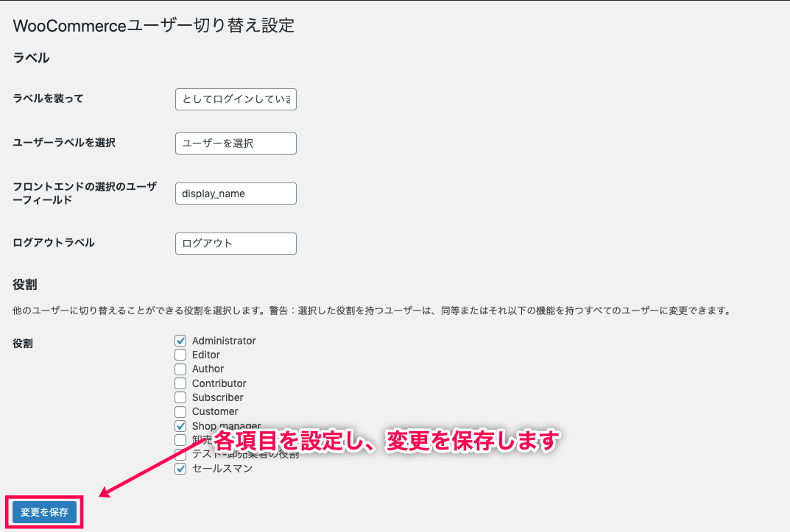
Task: Click the 変更を保存 save button
Action: [x=44, y=512]
